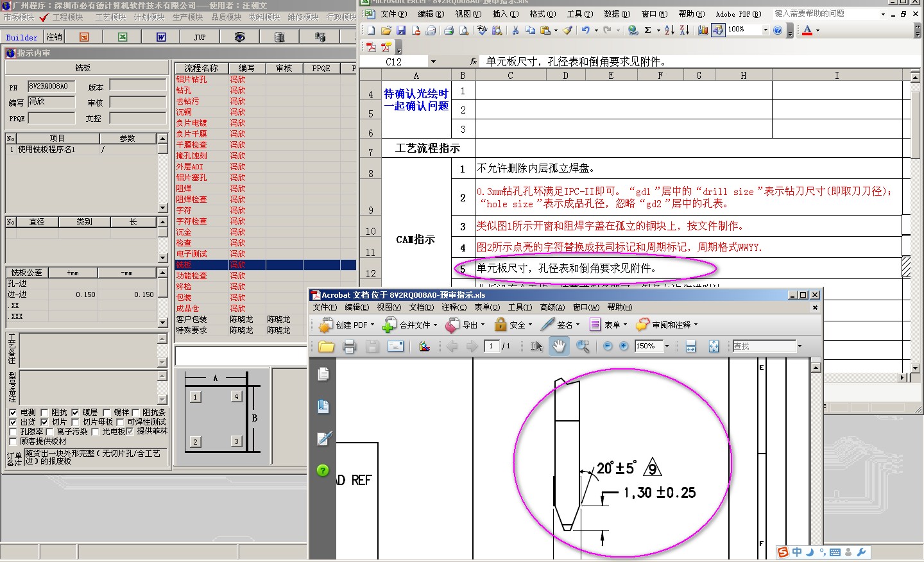Viewport: 924px width, 562px height.
Task: Click JUP button in toolbar
Action: 200,37
